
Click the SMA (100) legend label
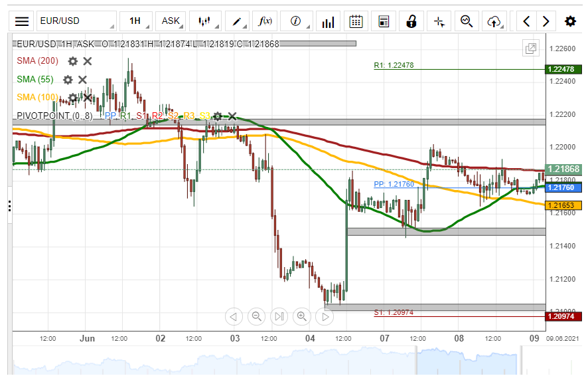38,98
